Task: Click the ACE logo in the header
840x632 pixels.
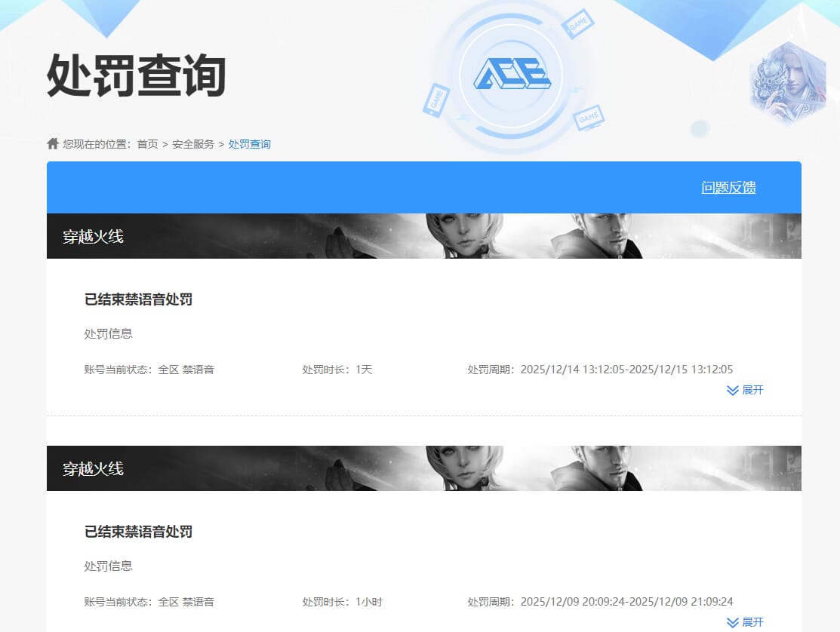Action: pos(512,75)
